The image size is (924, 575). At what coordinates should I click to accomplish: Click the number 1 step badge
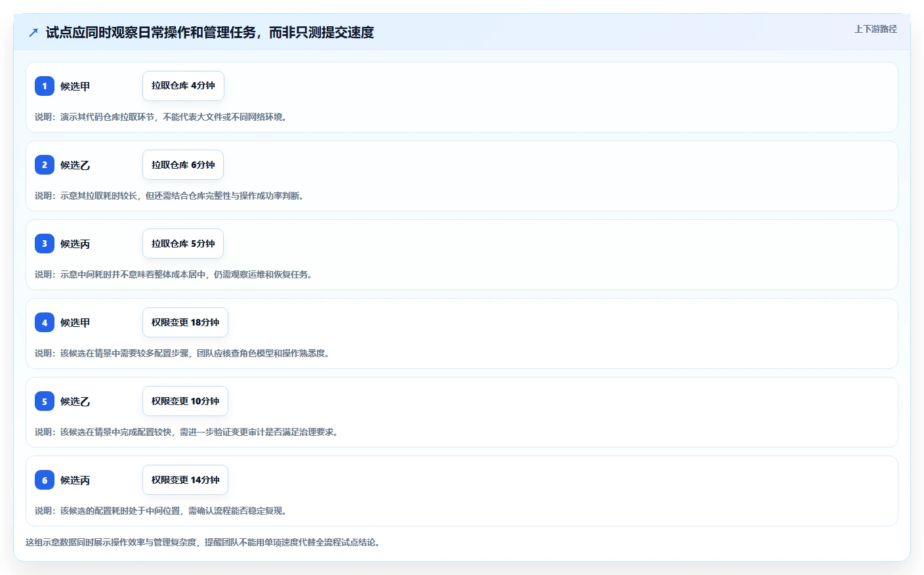tap(45, 86)
